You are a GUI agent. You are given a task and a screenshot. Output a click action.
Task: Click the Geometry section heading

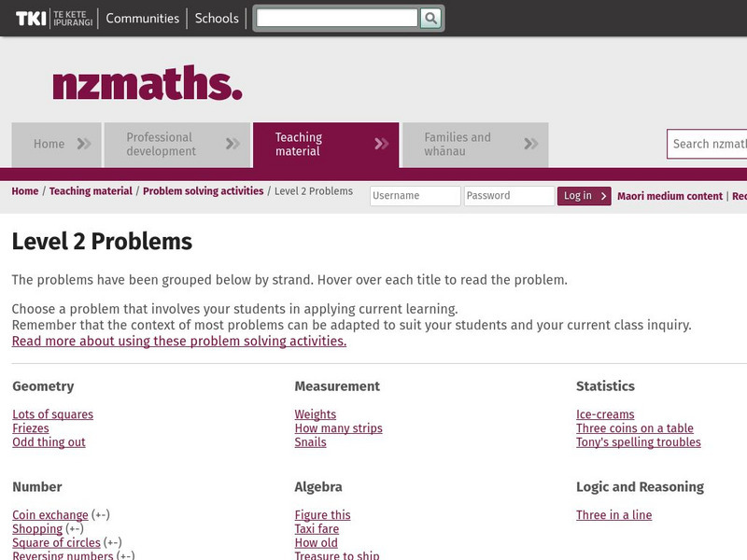tap(43, 386)
